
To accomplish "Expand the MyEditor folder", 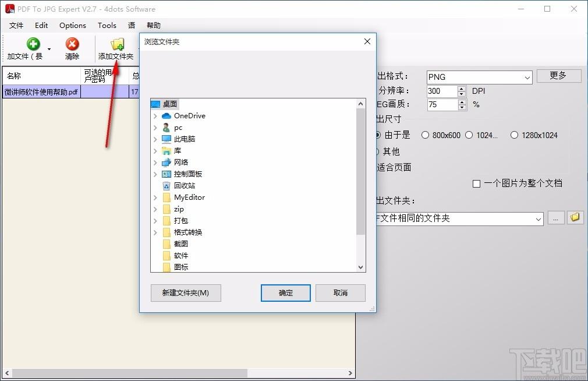I will pos(155,197).
